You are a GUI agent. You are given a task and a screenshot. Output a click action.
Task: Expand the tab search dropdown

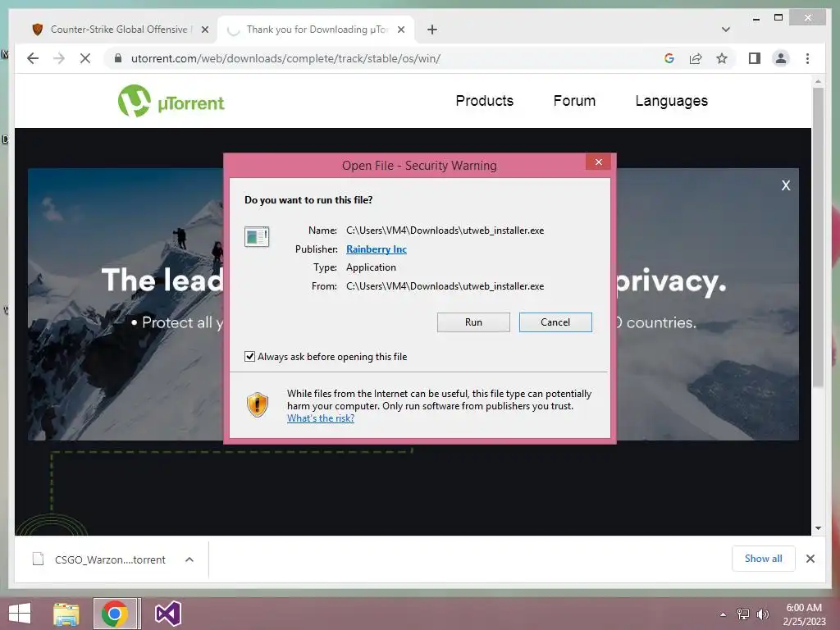tap(726, 30)
